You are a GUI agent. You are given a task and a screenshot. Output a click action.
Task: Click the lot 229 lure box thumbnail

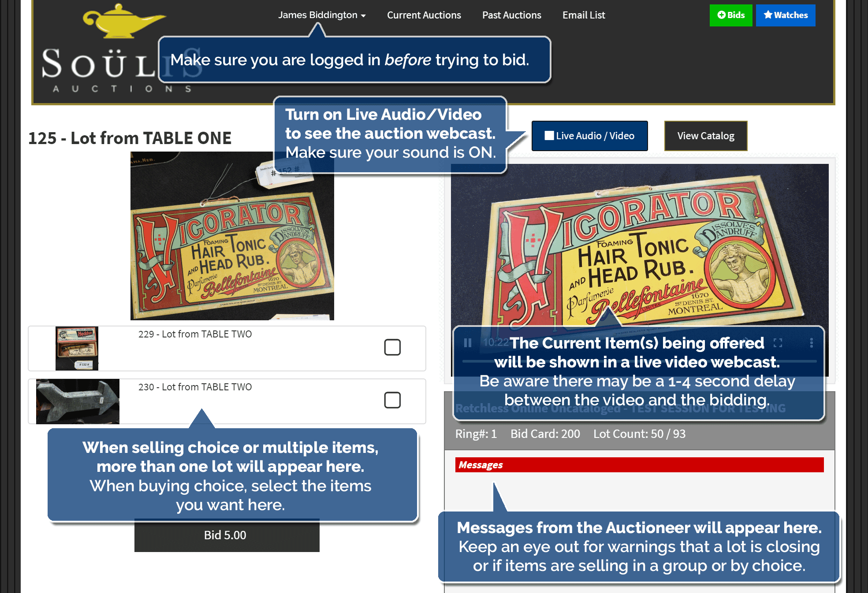point(77,348)
